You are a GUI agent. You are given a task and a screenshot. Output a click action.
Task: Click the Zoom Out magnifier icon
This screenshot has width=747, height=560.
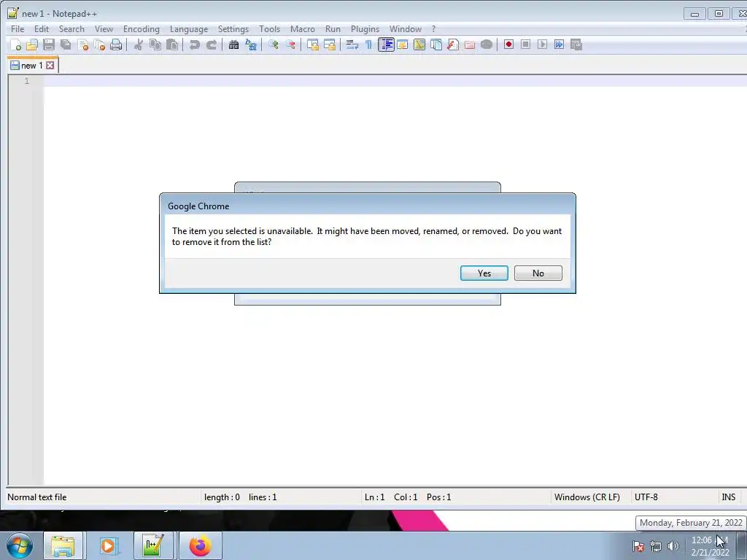(290, 44)
